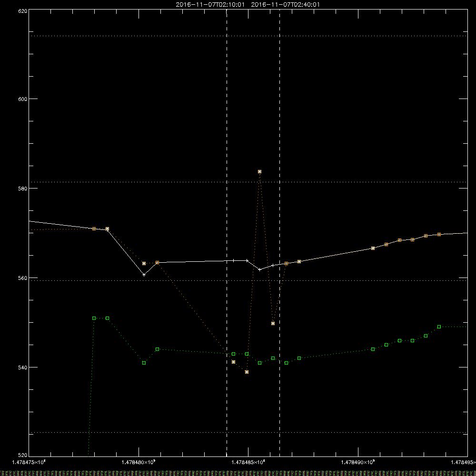This screenshot has width=476, height=476.
Task: Click the left vertical dashed time marker
Action: pos(227,233)
